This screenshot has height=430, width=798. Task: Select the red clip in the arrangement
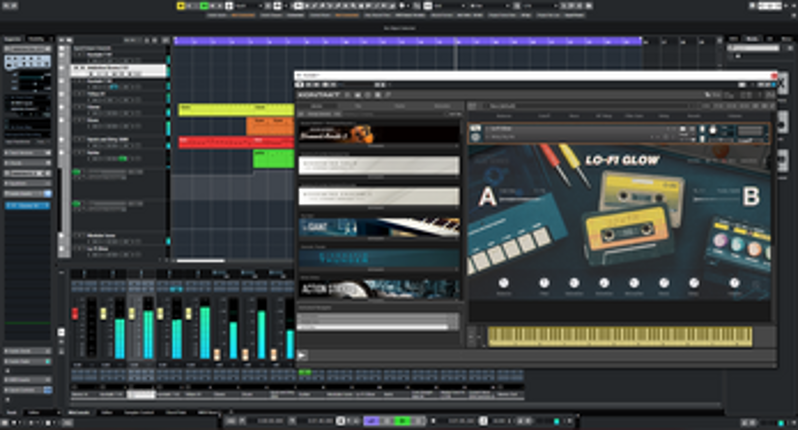pos(236,142)
